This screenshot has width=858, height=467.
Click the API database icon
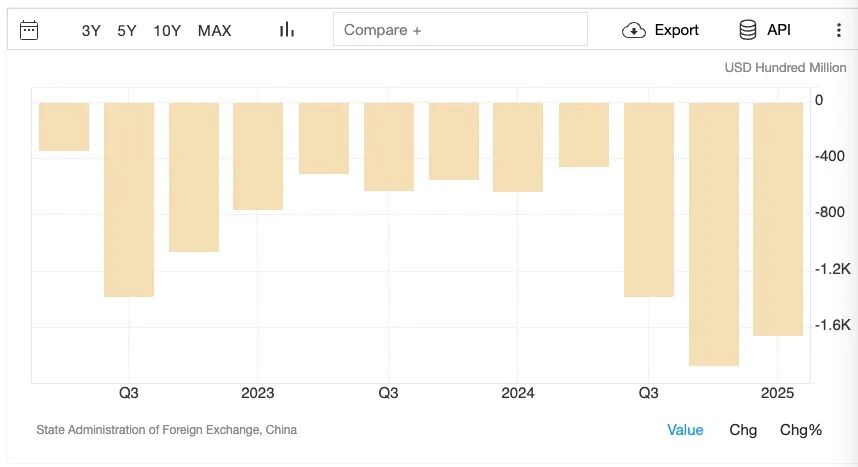click(748, 30)
